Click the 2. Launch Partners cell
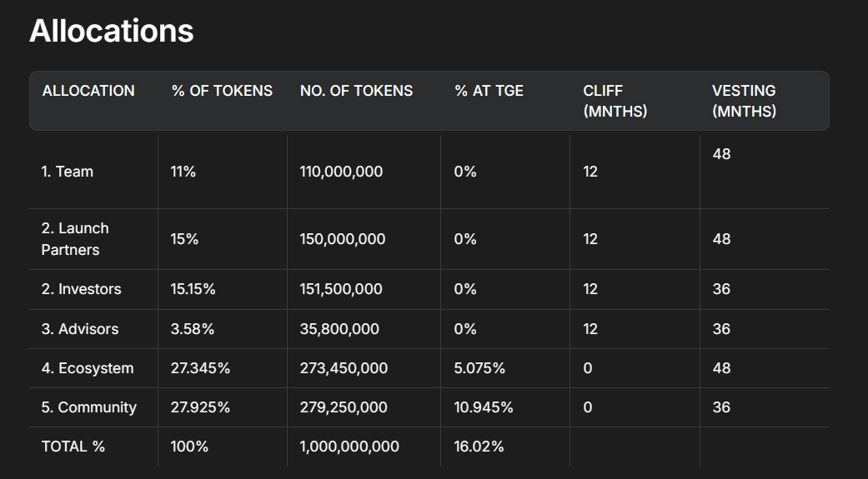Image resolution: width=868 pixels, height=479 pixels. (x=75, y=239)
